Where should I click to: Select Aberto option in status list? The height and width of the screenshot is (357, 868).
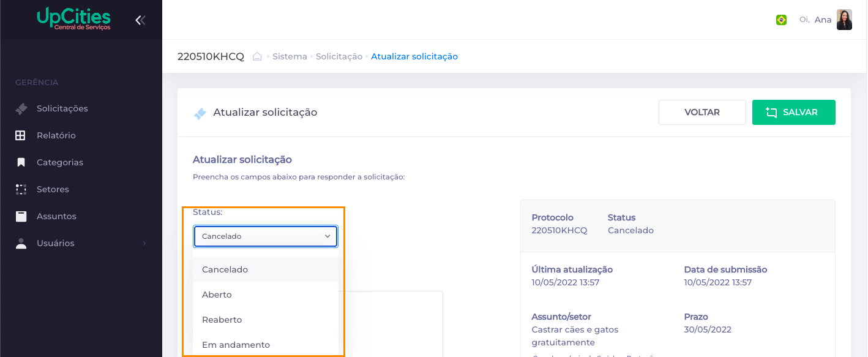(266, 295)
